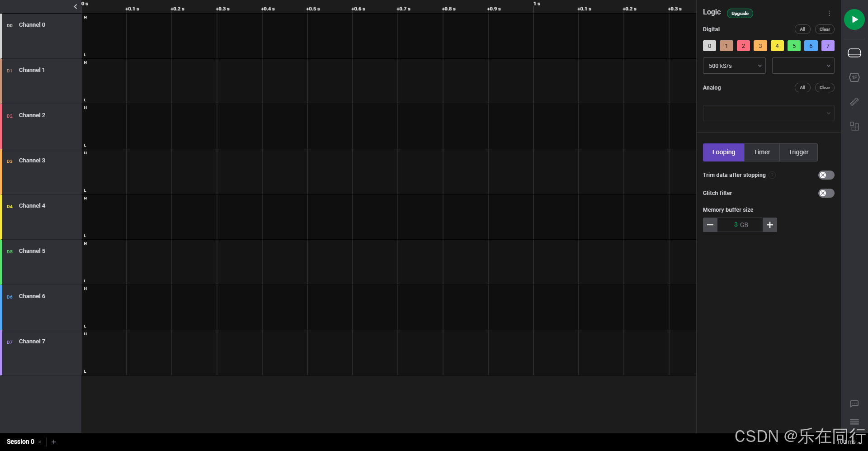The height and width of the screenshot is (451, 868).
Task: Open the analyzers panel icon
Action: coord(854,77)
